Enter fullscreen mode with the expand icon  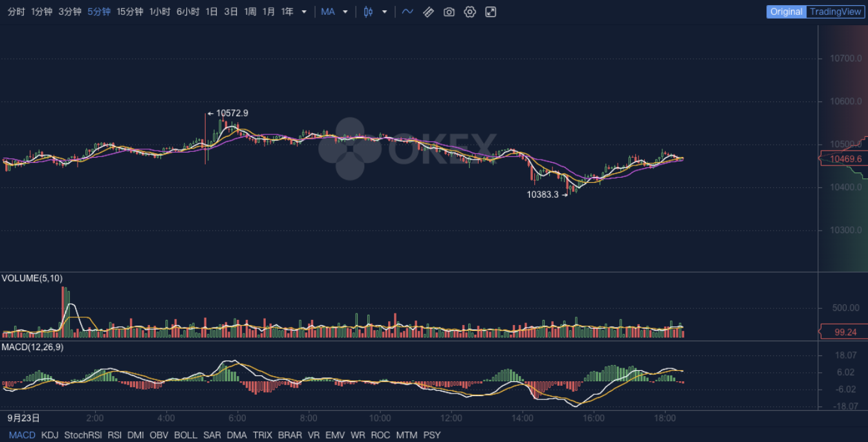pyautogui.click(x=490, y=12)
